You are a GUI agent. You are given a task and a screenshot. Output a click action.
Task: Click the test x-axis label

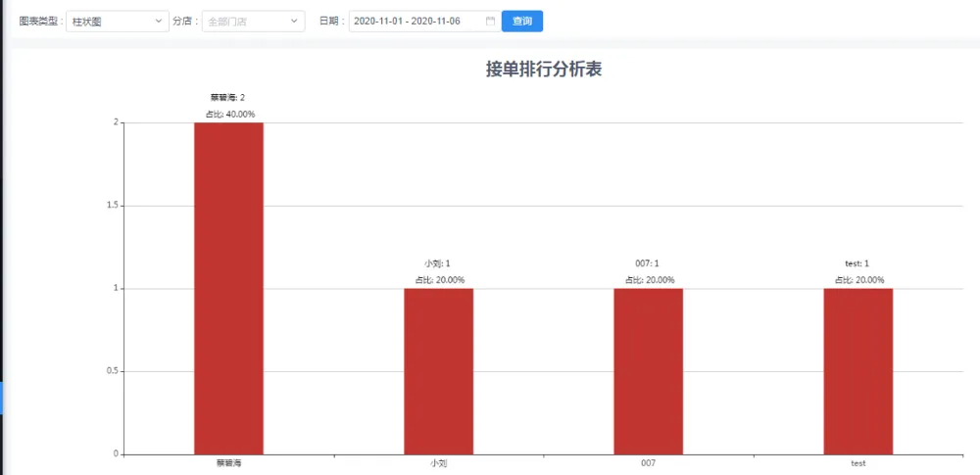click(857, 463)
